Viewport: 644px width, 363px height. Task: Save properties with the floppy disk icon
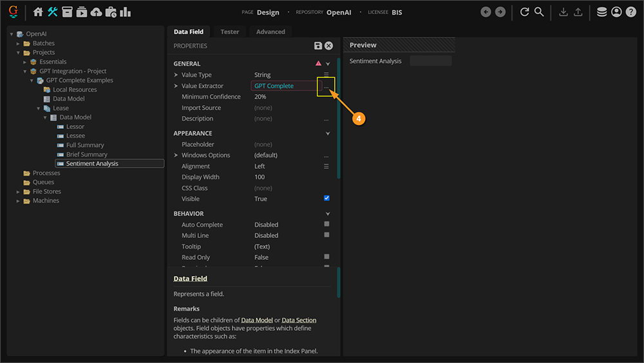coord(317,46)
